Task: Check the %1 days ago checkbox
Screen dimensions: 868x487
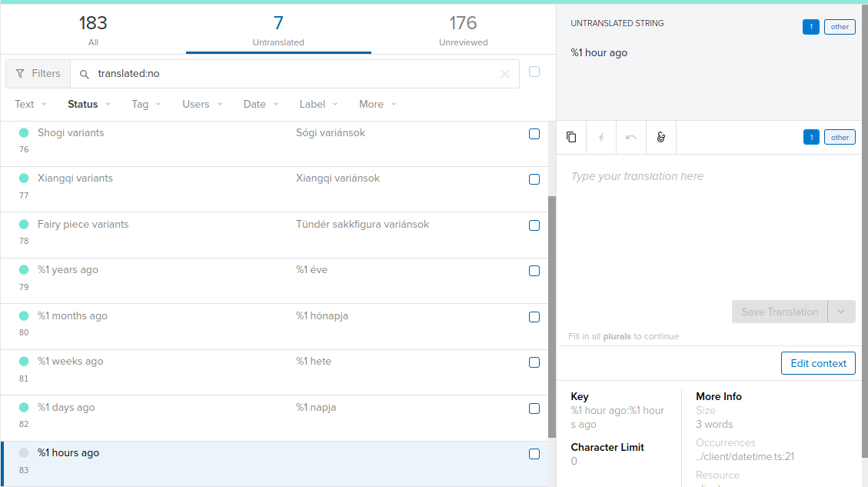Action: pyautogui.click(x=534, y=408)
